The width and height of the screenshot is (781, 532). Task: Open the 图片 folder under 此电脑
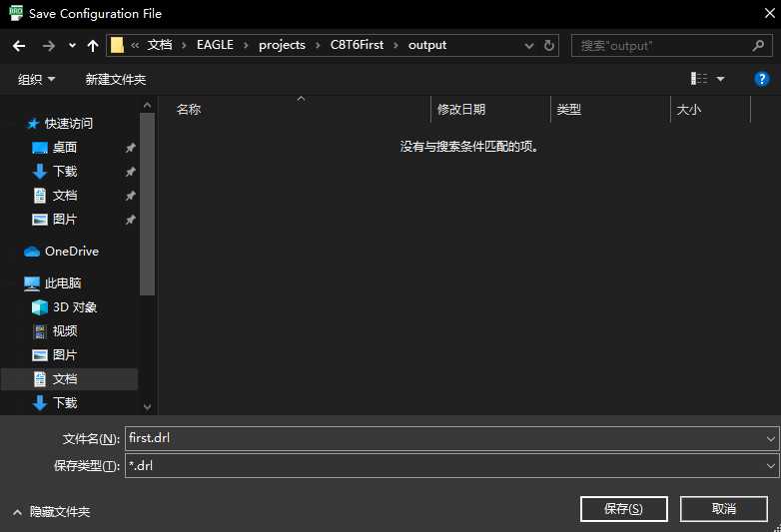(65, 354)
